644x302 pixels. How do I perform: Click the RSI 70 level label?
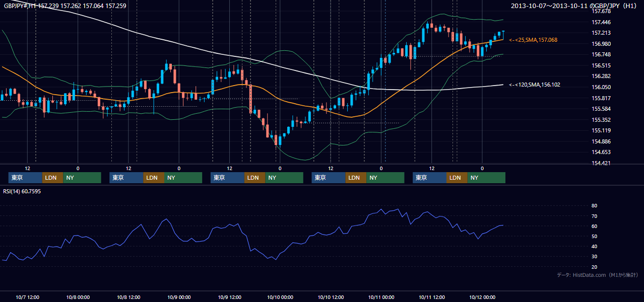pos(594,216)
